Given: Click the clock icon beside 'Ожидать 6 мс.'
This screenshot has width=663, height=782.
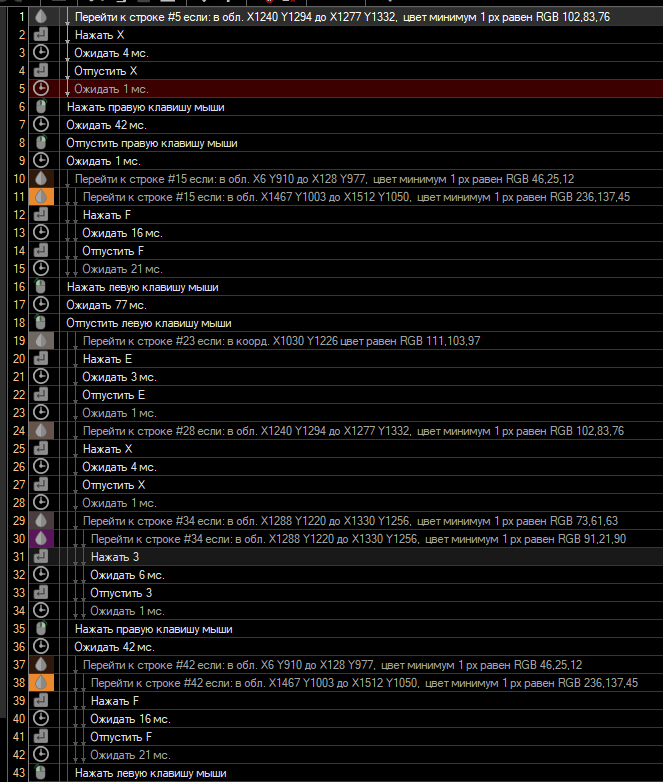Looking at the screenshot, I should 41,575.
